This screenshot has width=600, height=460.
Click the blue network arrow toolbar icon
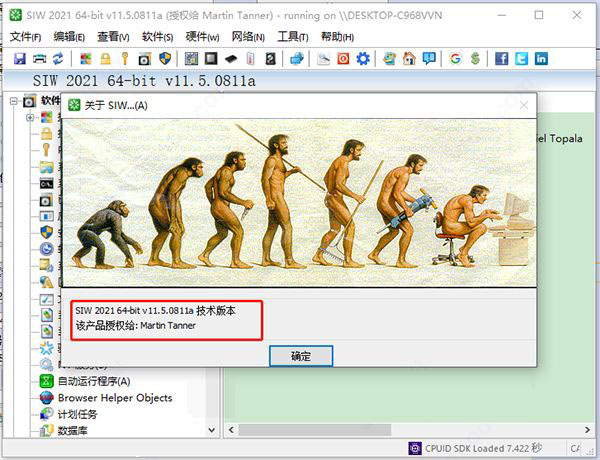pyautogui.click(x=297, y=59)
